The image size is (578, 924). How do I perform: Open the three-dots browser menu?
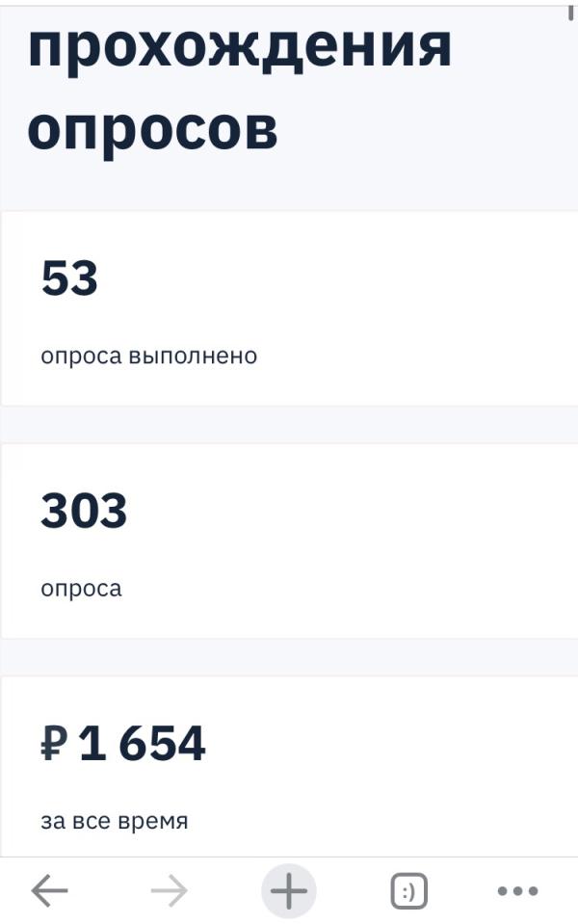[x=517, y=891]
